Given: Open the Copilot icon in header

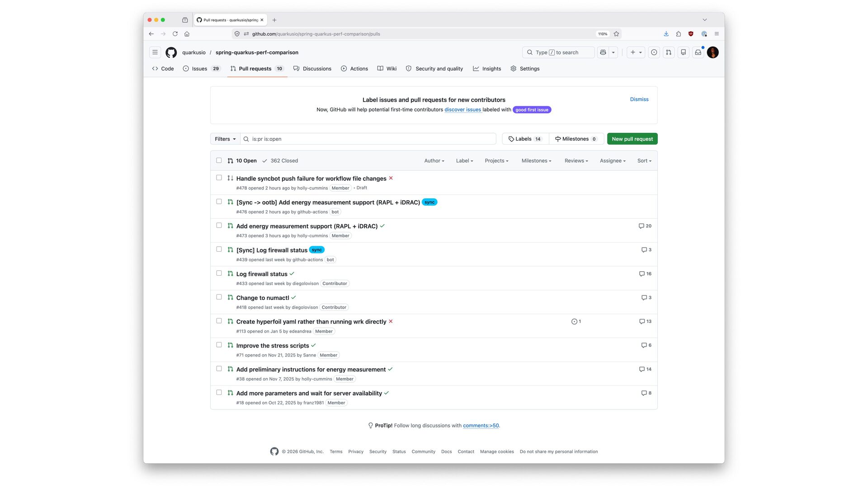Looking at the screenshot, I should tap(603, 52).
